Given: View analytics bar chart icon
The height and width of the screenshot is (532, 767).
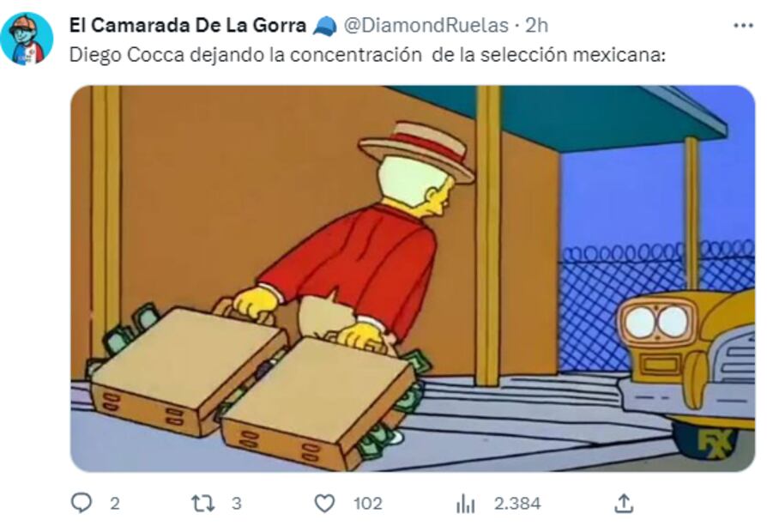Looking at the screenshot, I should pos(465,503).
